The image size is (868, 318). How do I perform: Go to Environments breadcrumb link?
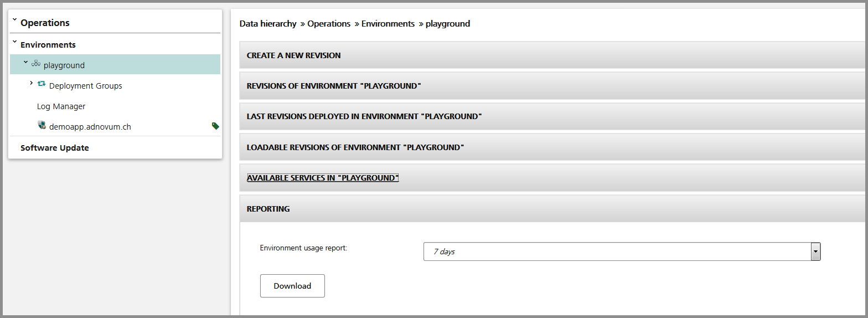[388, 24]
